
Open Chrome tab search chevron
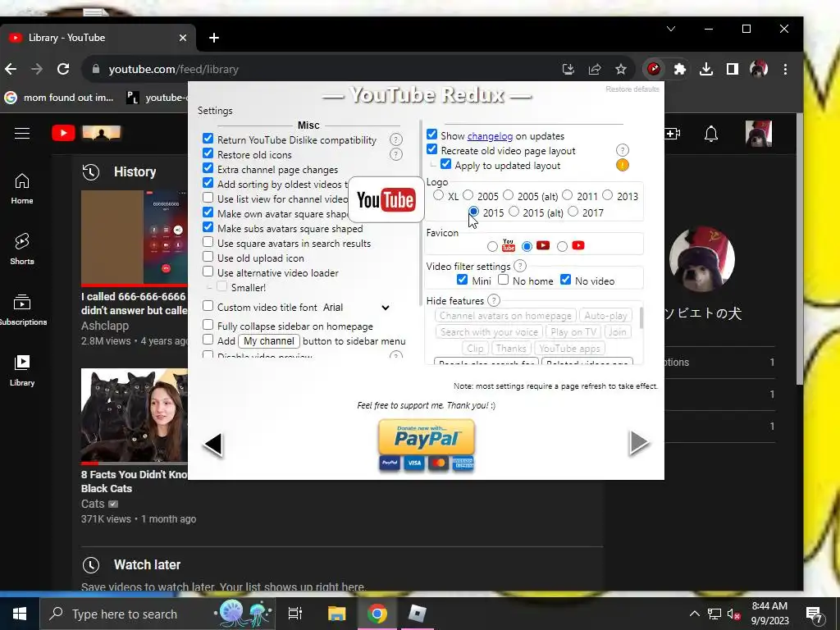pyautogui.click(x=671, y=29)
